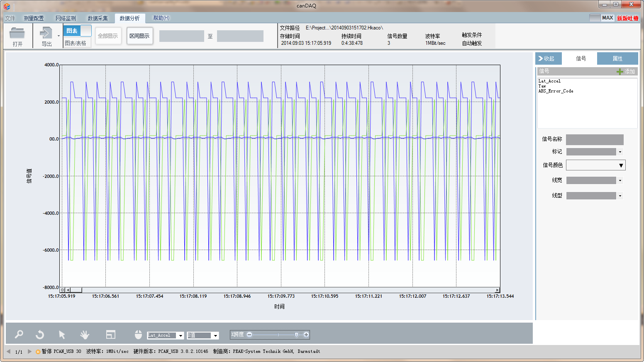Activate the hand pan tool

(85, 334)
